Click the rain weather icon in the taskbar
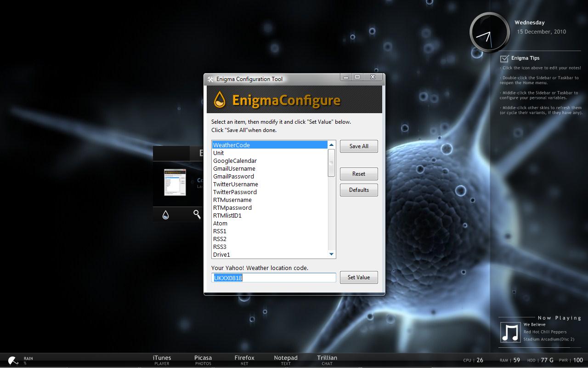 point(12,360)
